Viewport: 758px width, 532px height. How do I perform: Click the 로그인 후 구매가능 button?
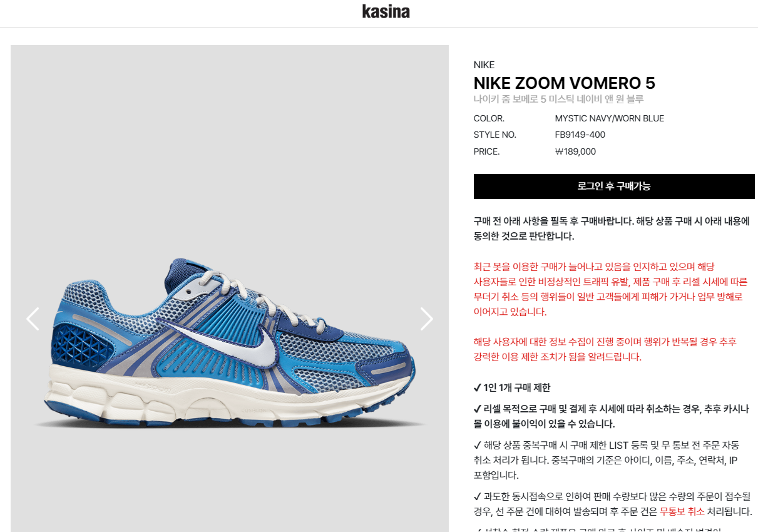(614, 187)
